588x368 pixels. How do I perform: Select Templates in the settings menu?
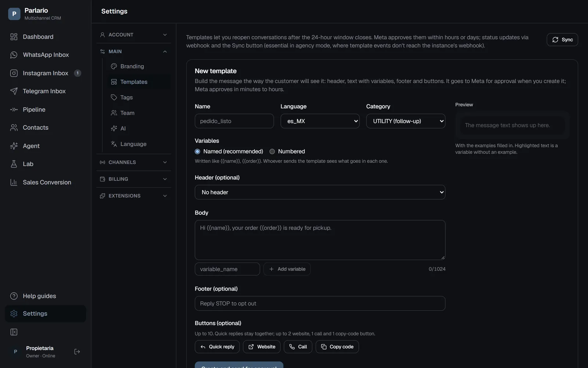click(x=139, y=82)
